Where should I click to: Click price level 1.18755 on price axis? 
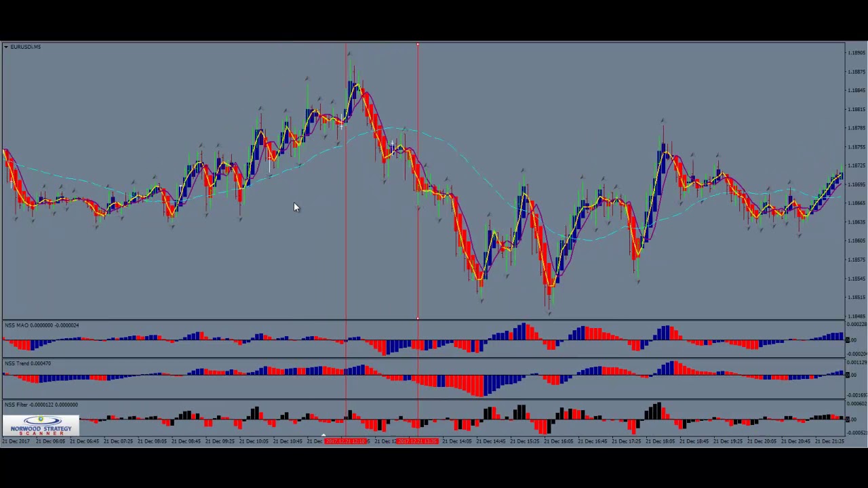point(857,147)
